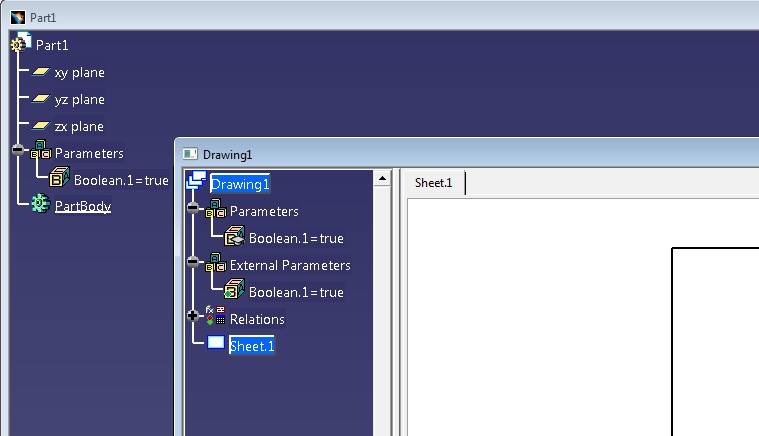
Task: Click External Parameters node icon
Action: (216, 263)
